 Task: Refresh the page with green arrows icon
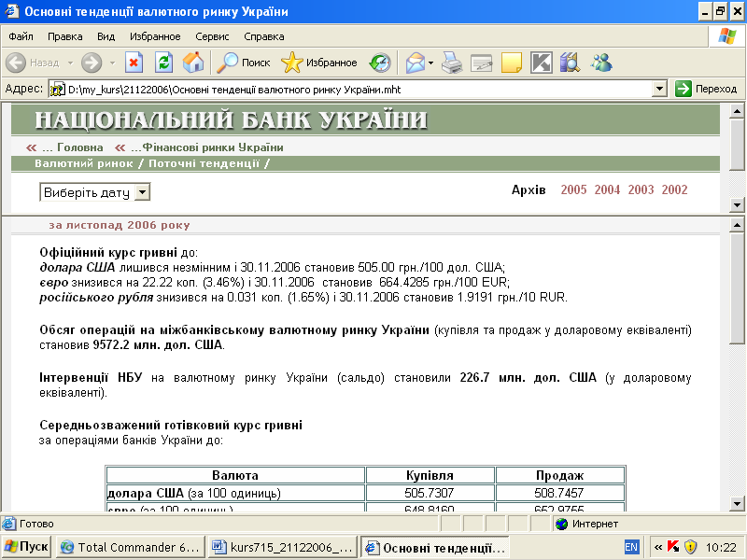pyautogui.click(x=164, y=63)
